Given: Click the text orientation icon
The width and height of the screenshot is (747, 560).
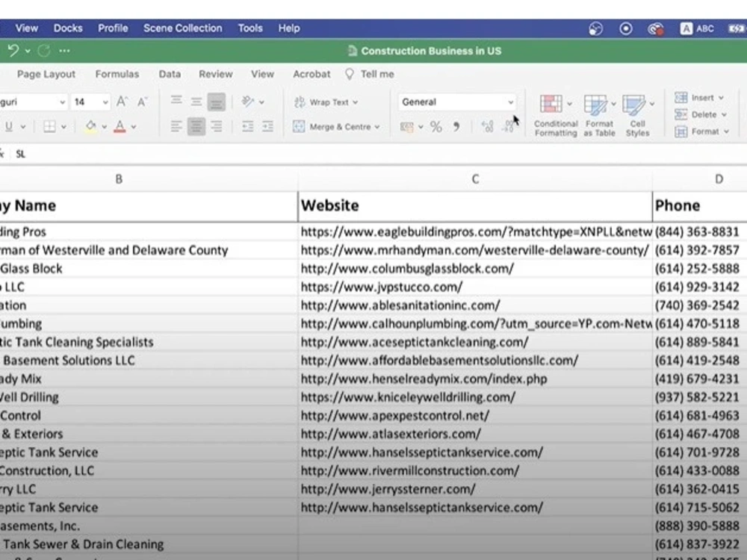Looking at the screenshot, I should 247,102.
